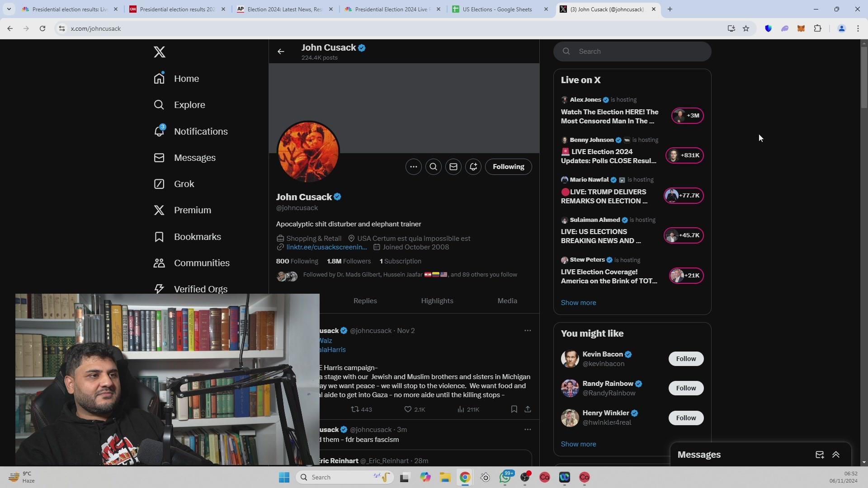Message John Cusack via the envelope icon

(x=453, y=167)
